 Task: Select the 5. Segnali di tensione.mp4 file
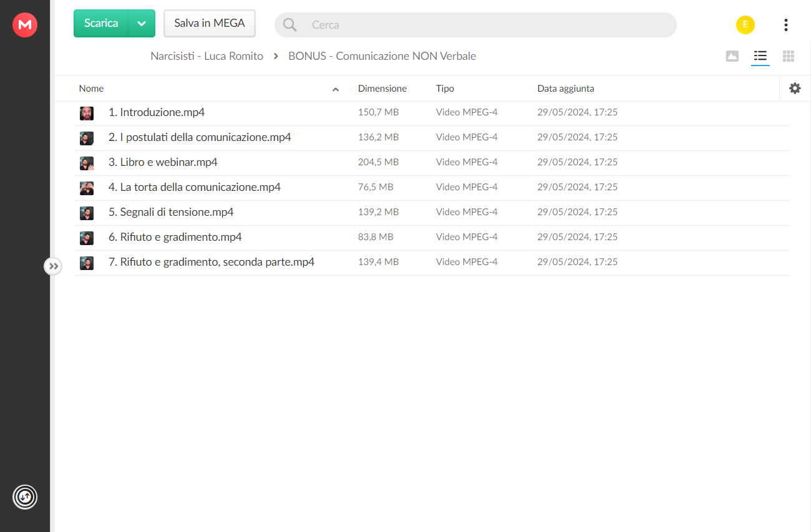[x=432, y=213]
